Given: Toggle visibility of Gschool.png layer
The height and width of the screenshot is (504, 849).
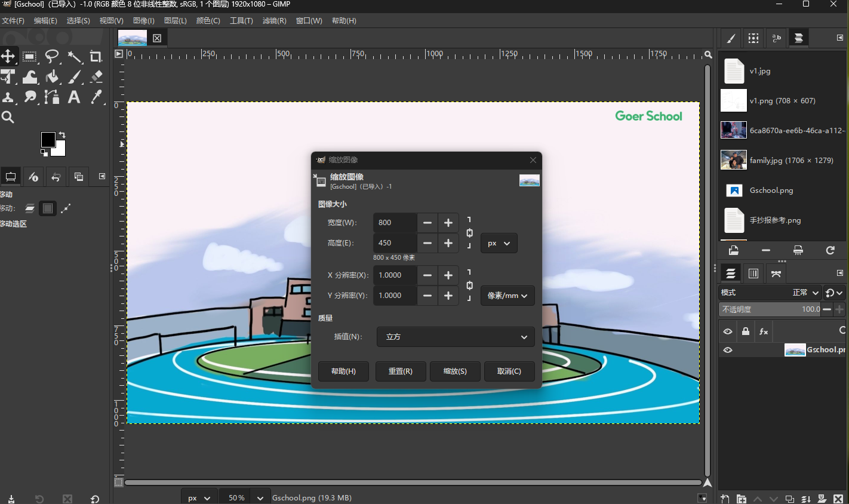Looking at the screenshot, I should click(727, 350).
